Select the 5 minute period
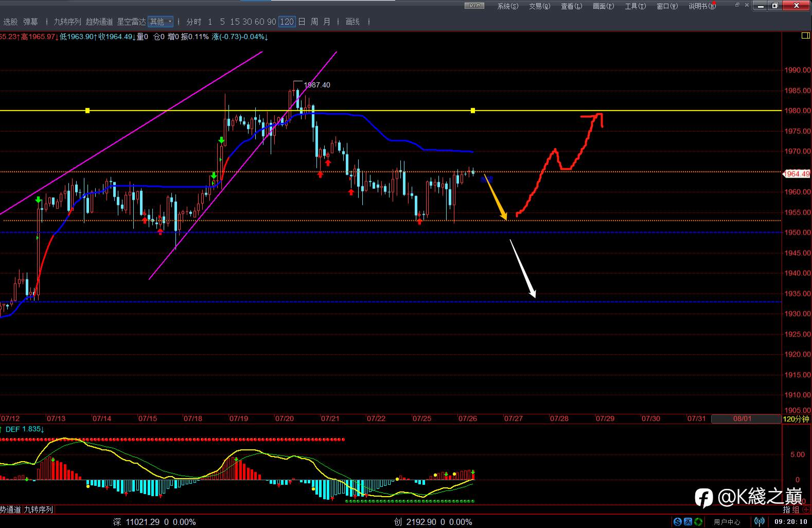Image resolution: width=812 pixels, height=528 pixels. 222,22
